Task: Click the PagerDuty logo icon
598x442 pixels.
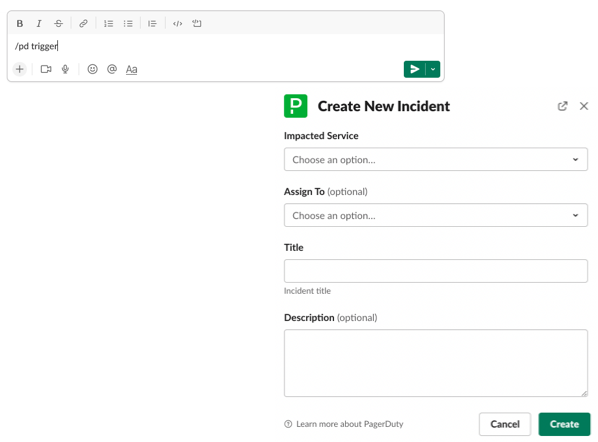Action: pos(296,106)
